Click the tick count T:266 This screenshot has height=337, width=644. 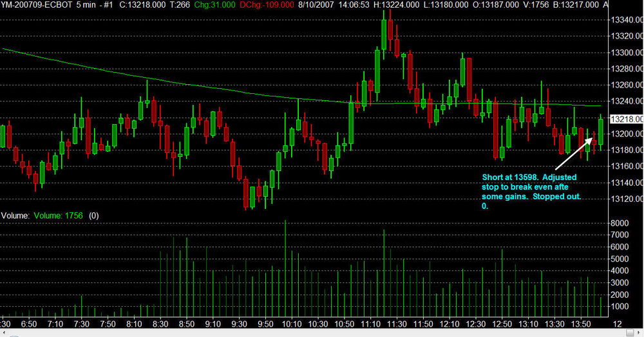pyautogui.click(x=180, y=5)
